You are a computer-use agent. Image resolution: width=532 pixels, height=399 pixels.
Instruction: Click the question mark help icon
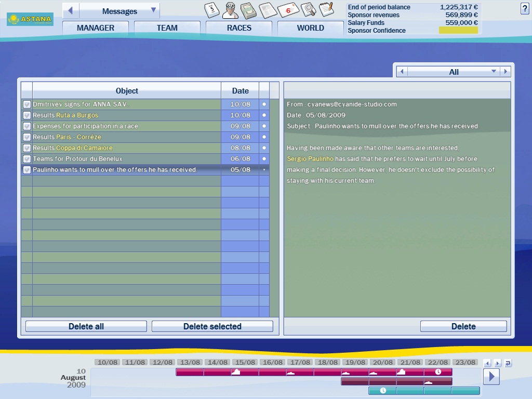click(x=524, y=9)
